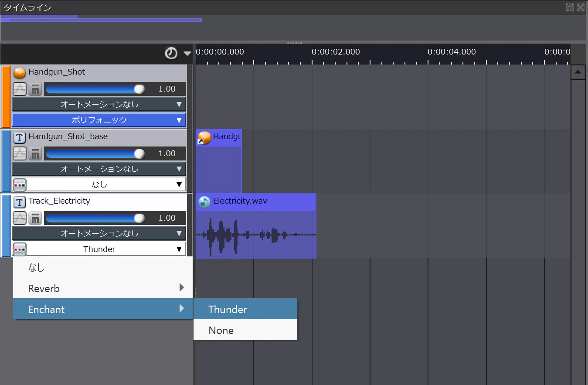Select the Handgun cue clip on the timeline
The width and height of the screenshot is (588, 385).
pyautogui.click(x=219, y=161)
